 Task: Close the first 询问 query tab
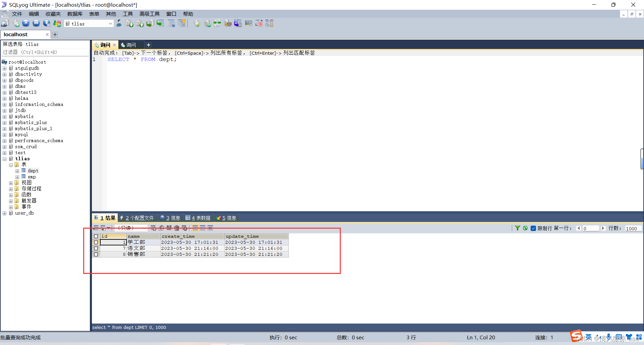(114, 45)
